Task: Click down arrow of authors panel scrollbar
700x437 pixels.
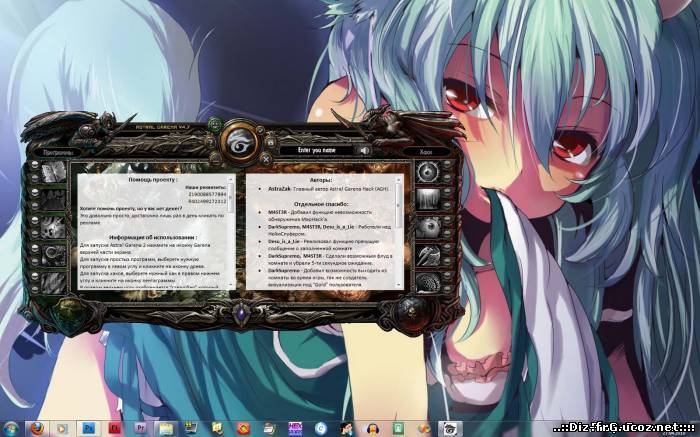Action: [x=399, y=284]
